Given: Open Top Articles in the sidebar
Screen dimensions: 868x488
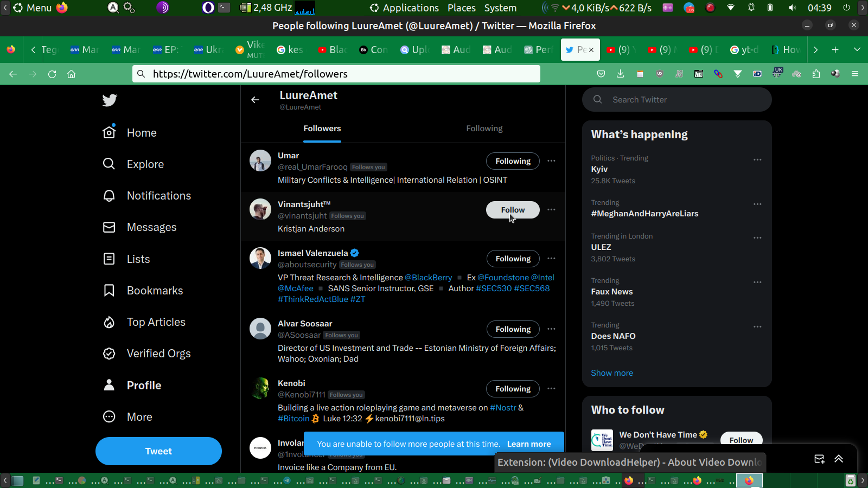Looking at the screenshot, I should click(x=144, y=322).
